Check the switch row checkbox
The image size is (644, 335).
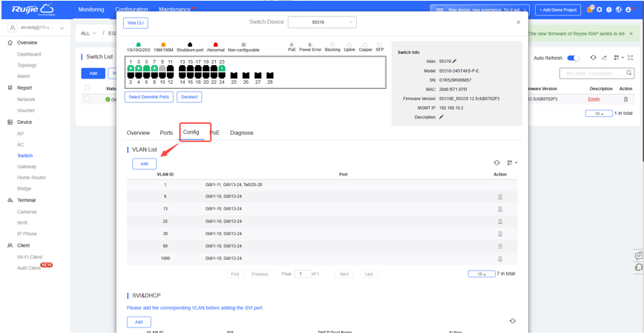click(87, 99)
